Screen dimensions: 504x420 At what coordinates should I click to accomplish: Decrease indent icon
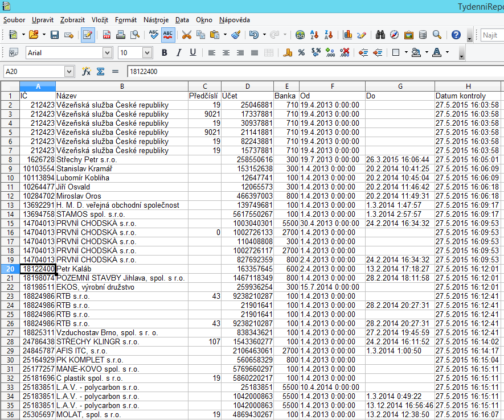(x=363, y=52)
